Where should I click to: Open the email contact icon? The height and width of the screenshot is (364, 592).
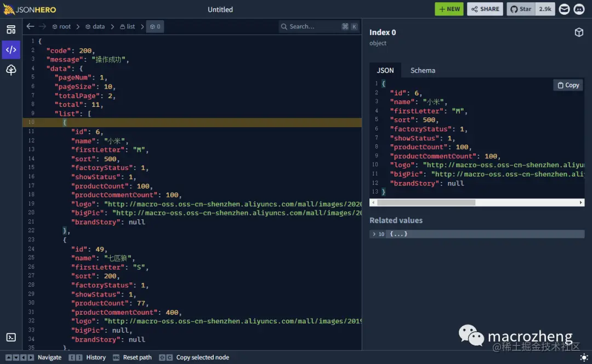click(564, 9)
